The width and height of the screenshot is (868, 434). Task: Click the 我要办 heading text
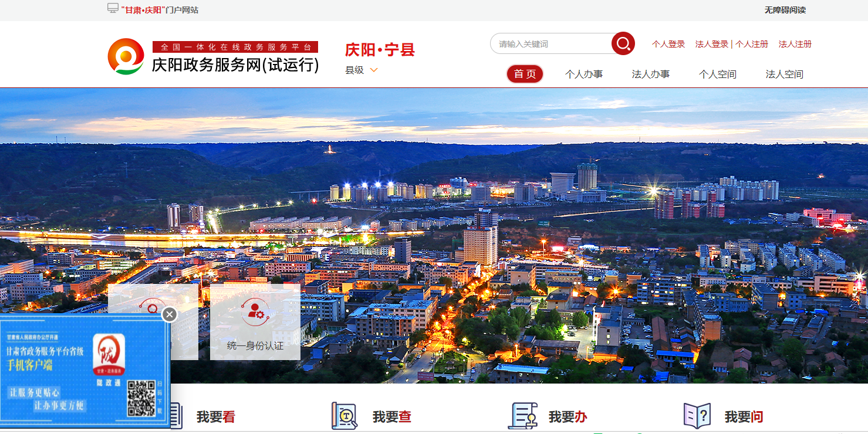(x=568, y=417)
